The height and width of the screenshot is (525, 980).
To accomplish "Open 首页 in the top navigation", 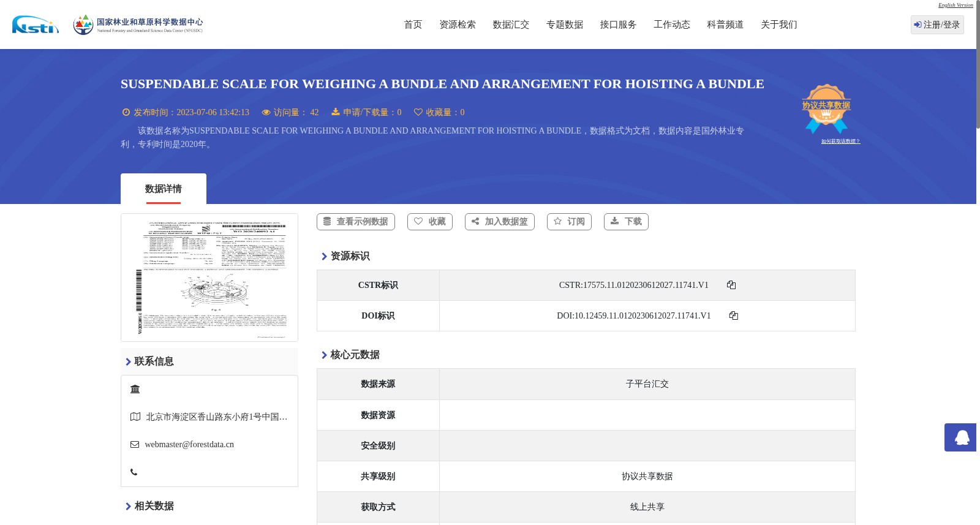I will tap(413, 25).
